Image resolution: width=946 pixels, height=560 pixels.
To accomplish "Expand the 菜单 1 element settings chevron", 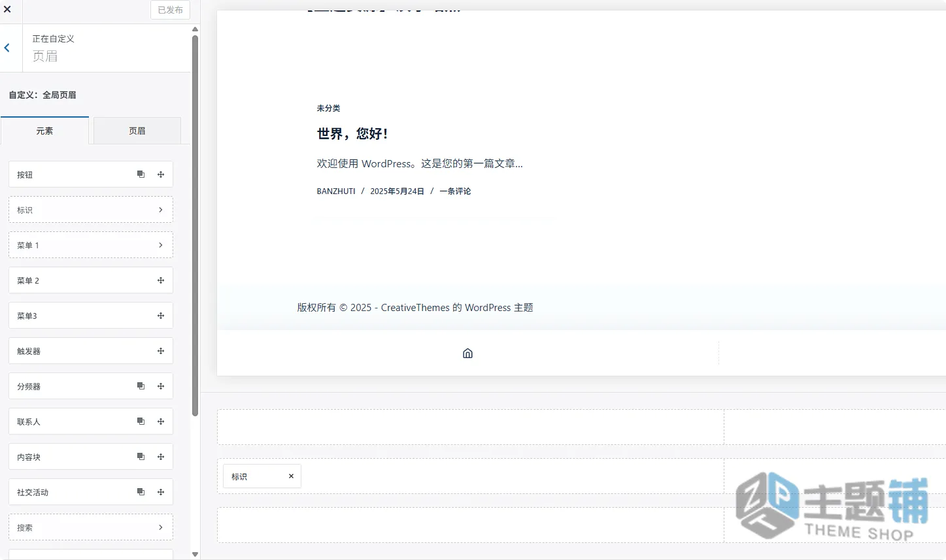I will tap(161, 245).
